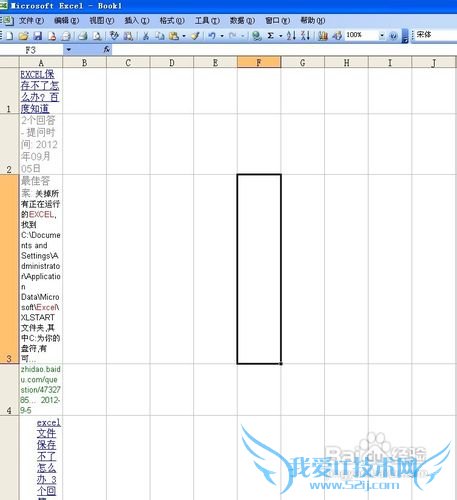Open the Paste options dropdown arrow
The width and height of the screenshot is (457, 500).
tap(184, 35)
